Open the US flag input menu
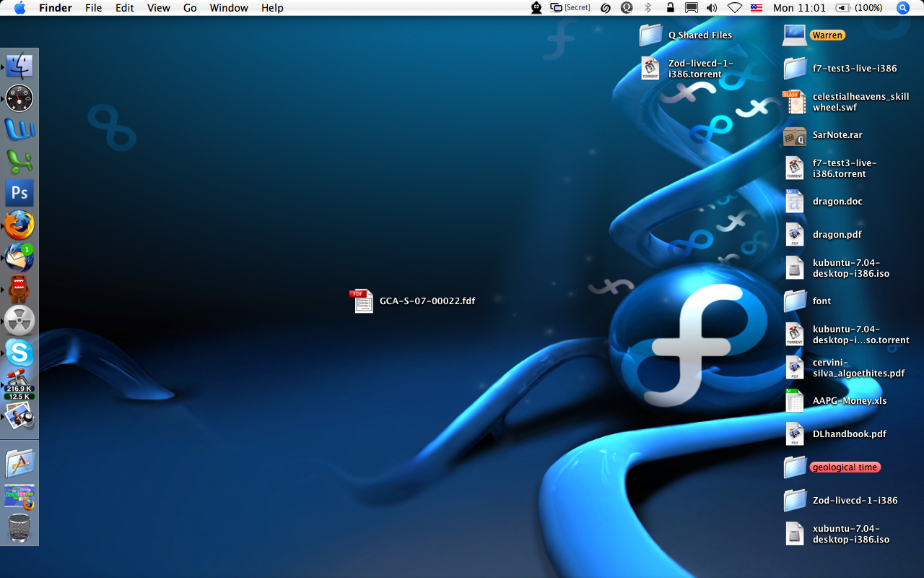 click(x=757, y=8)
